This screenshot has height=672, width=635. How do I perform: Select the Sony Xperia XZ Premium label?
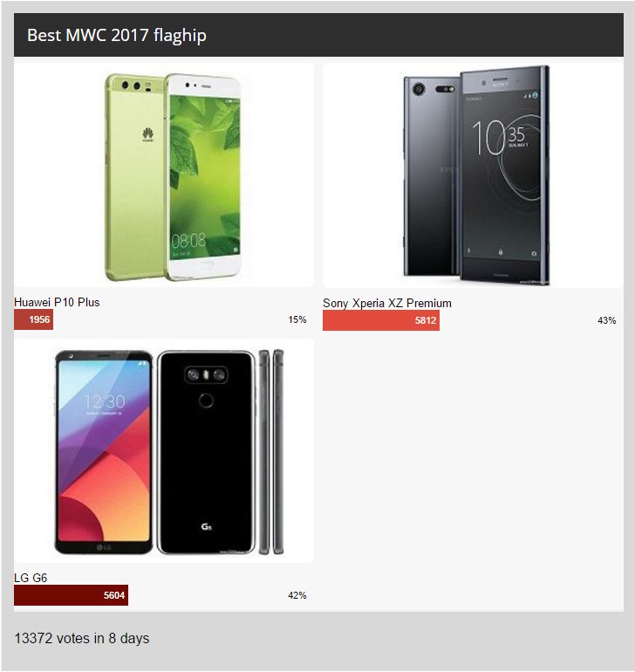[387, 303]
